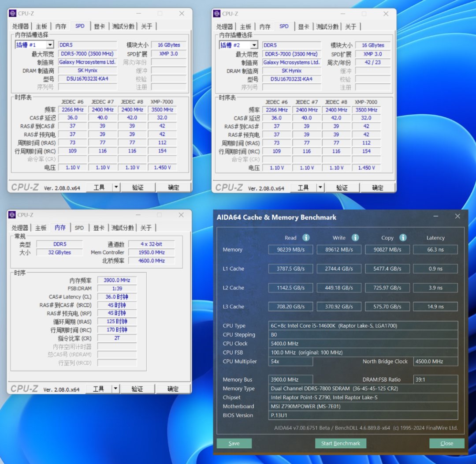The image size is (476, 464).
Task: Select 显卡 tab in slot #1 window
Action: pyautogui.click(x=99, y=26)
